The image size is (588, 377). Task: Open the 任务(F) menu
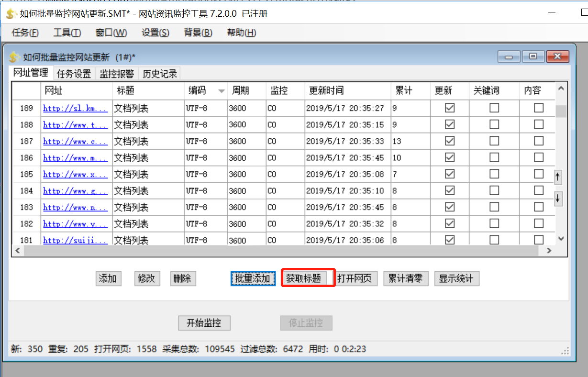25,33
